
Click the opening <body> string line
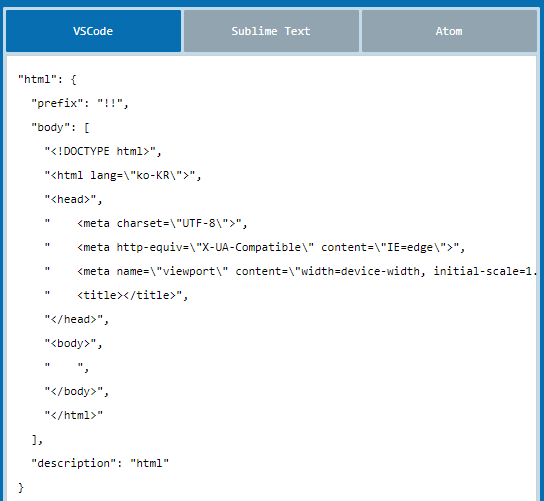click(x=73, y=343)
